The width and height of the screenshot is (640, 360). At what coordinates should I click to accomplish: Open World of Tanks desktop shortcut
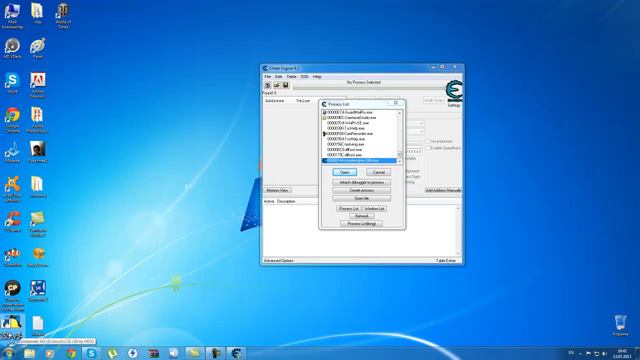click(63, 16)
